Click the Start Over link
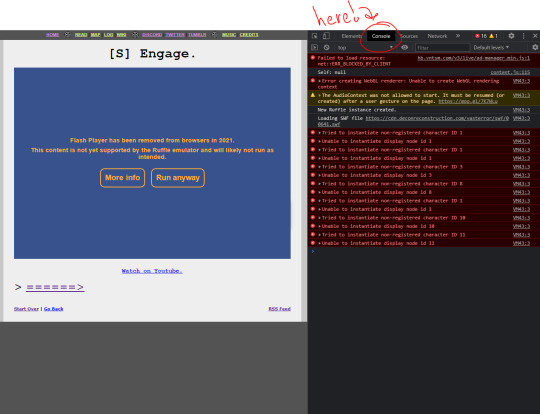 (26, 309)
